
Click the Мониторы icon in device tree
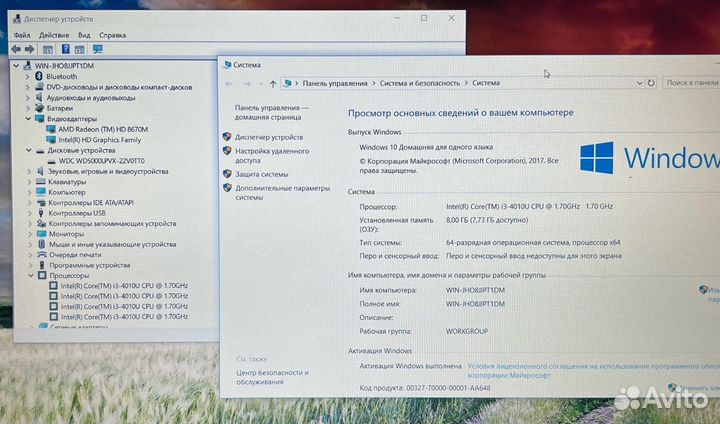pyautogui.click(x=41, y=234)
